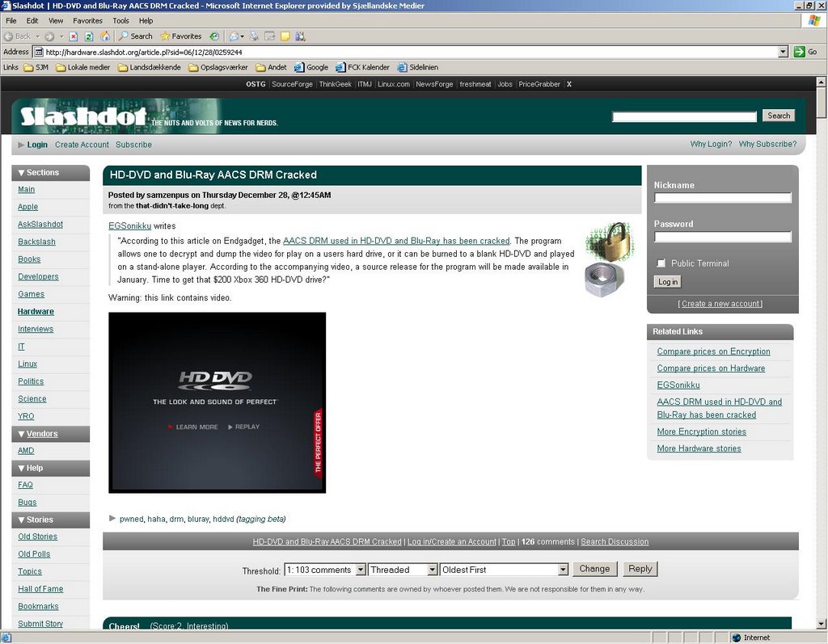Open the Landsdækkende links folder
This screenshot has height=644, width=828.
(x=150, y=68)
